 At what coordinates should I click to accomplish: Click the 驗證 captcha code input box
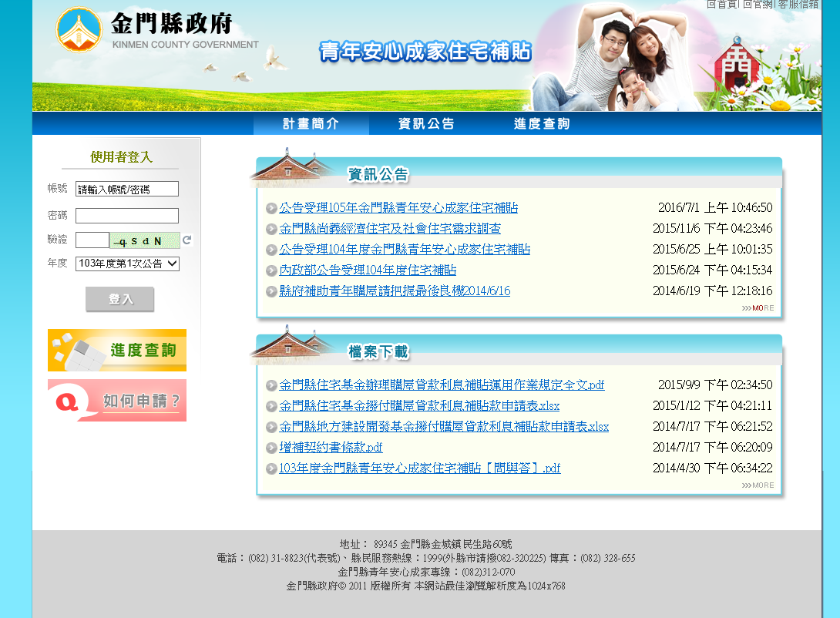92,240
